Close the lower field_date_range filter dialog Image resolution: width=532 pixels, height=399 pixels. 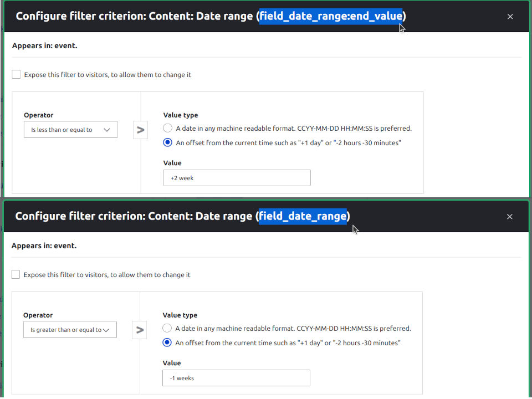point(509,217)
